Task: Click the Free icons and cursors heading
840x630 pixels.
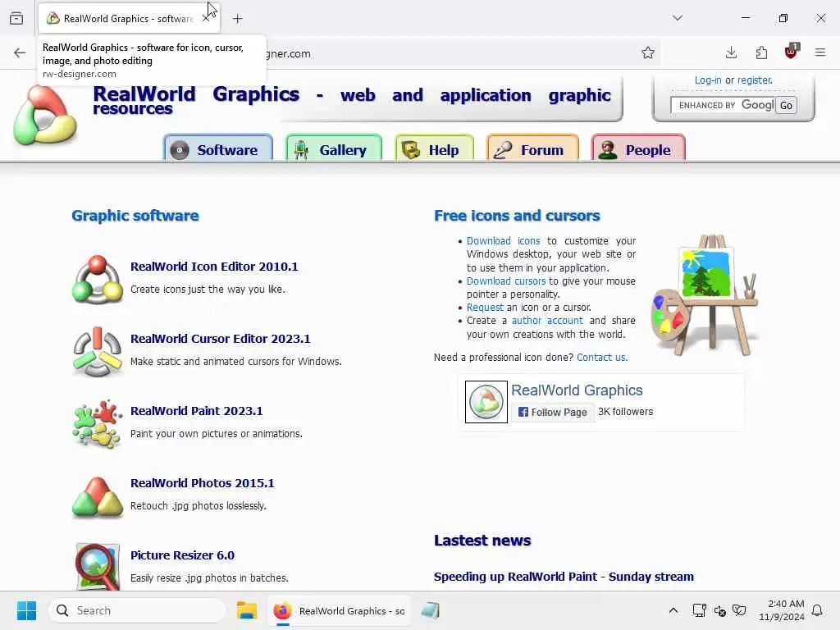Action: [517, 216]
